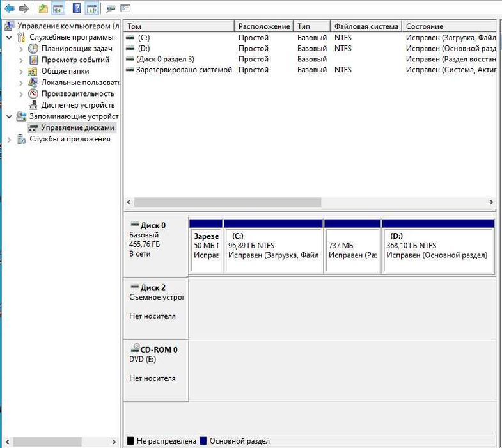Expand the Общие папки node
This screenshot has width=502, height=448.
coord(21,72)
